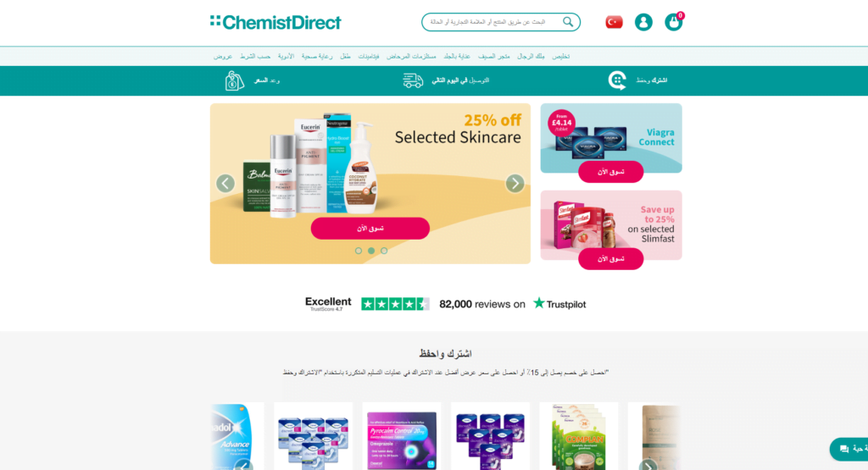Open the فيتامينات menu item
The width and height of the screenshot is (868, 470).
coord(369,57)
